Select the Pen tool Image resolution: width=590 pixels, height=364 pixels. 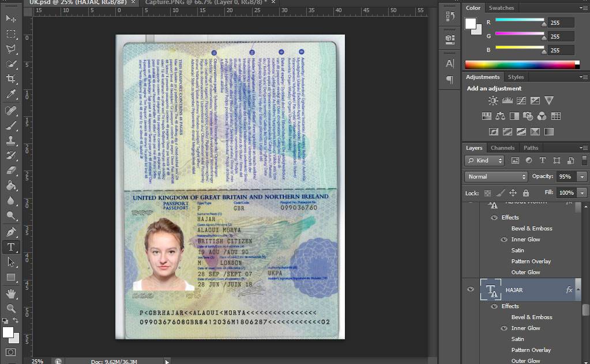tap(11, 232)
